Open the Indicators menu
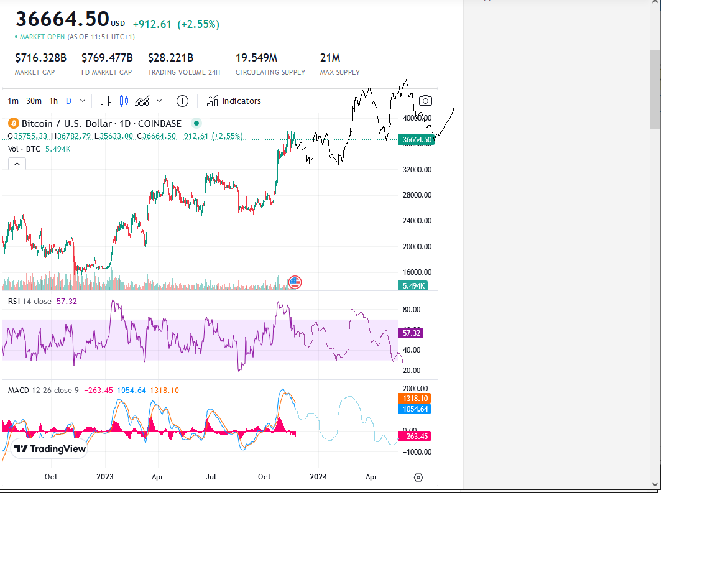Image resolution: width=728 pixels, height=564 pixels. pos(234,101)
